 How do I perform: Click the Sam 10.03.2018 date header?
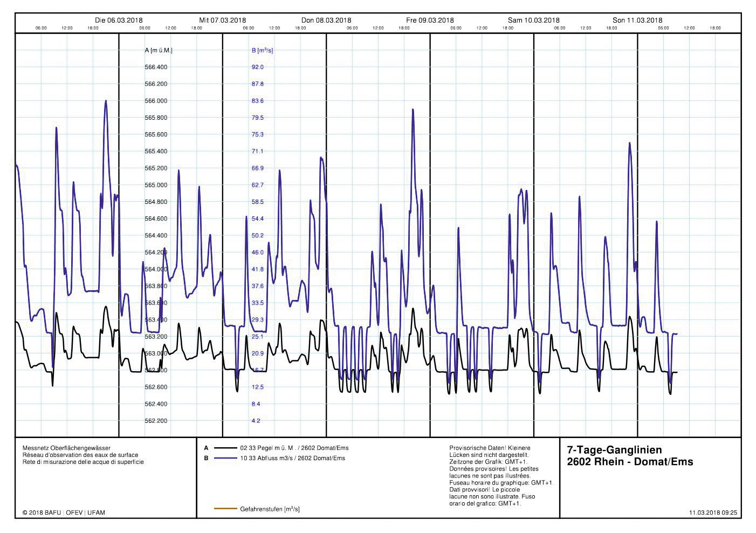click(533, 20)
